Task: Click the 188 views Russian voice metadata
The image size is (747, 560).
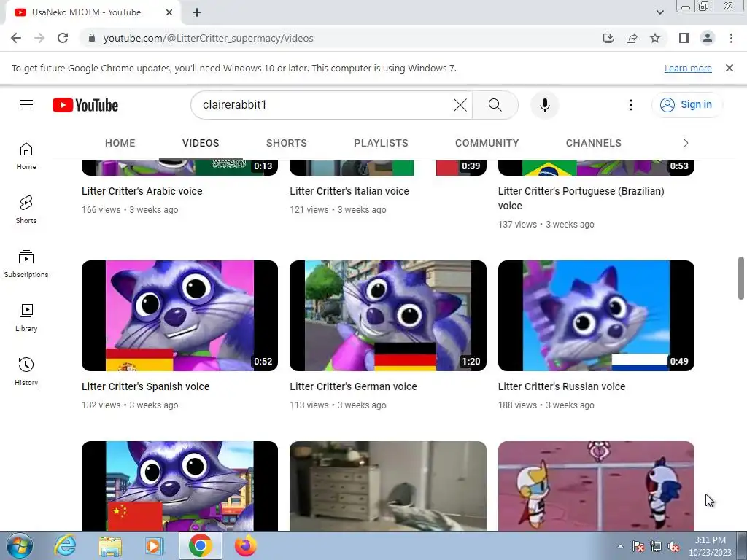Action: [546, 405]
